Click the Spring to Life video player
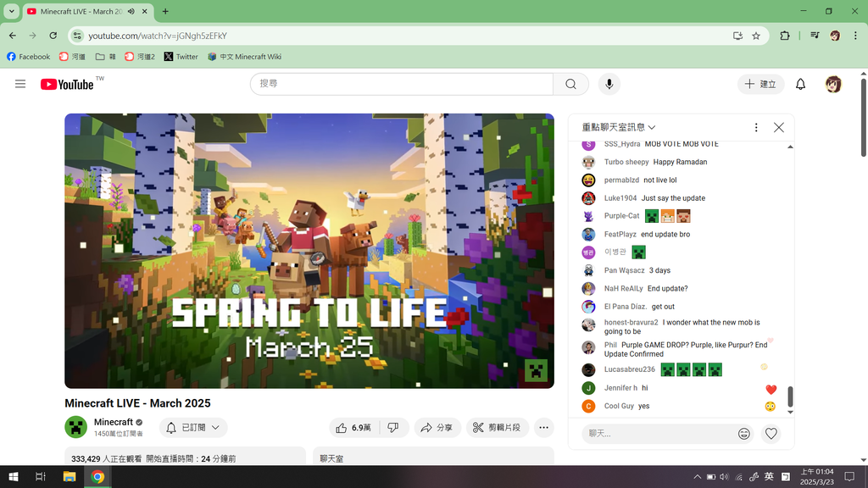This screenshot has width=868, height=488. pos(309,251)
